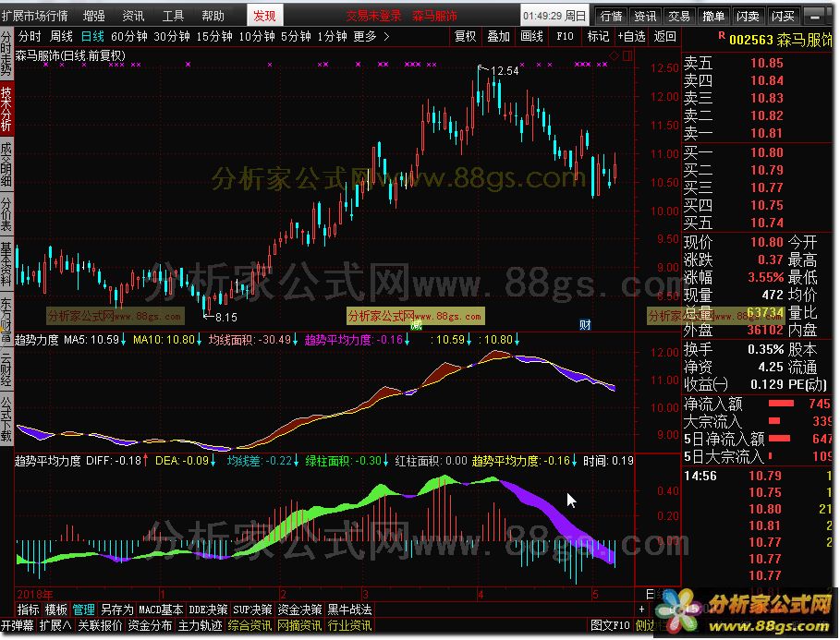The width and height of the screenshot is (840, 640).
Task: Select the 10分钟 period
Action: [257, 36]
